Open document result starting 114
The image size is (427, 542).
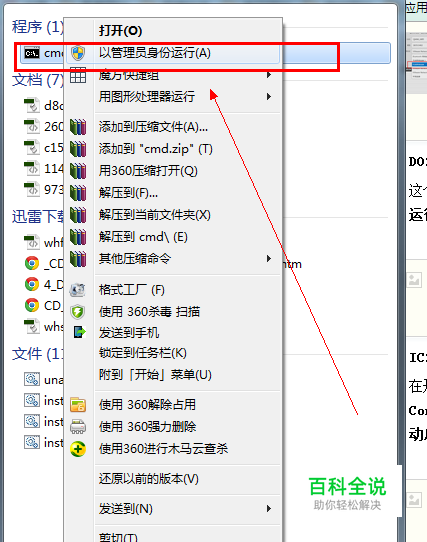(44, 169)
